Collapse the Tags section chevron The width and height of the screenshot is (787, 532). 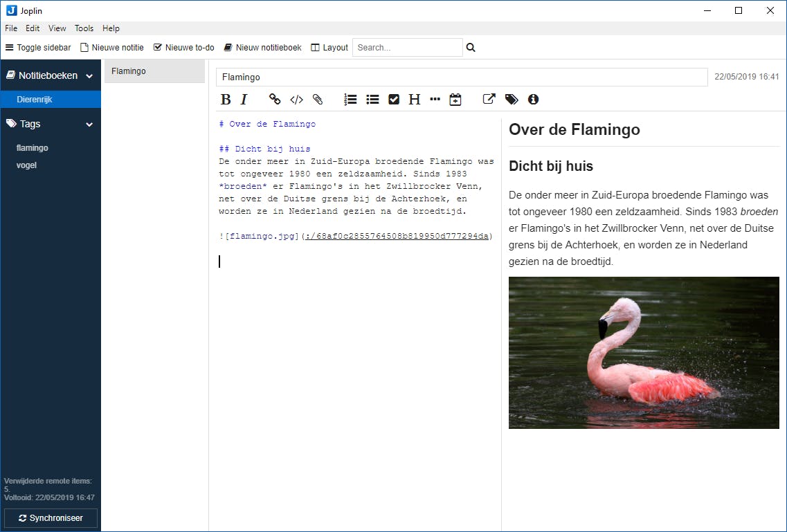tap(89, 125)
